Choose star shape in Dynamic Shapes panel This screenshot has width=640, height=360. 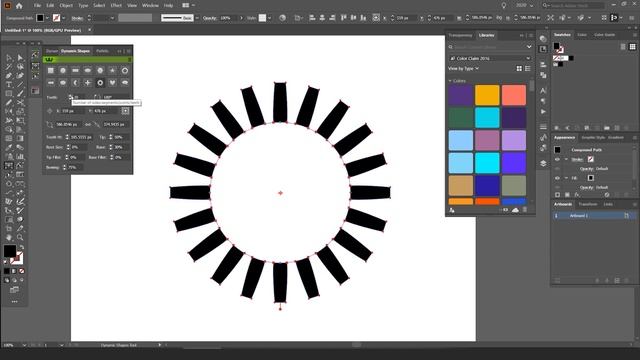point(112,71)
